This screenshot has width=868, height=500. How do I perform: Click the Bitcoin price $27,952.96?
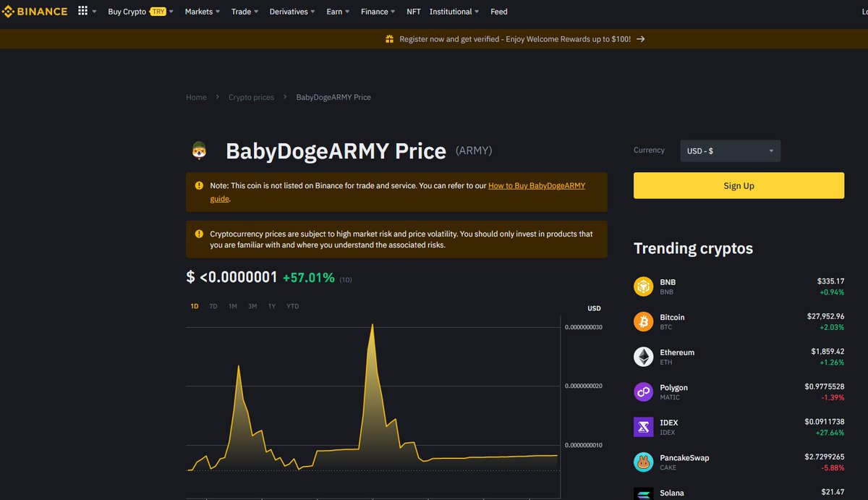pyautogui.click(x=825, y=316)
